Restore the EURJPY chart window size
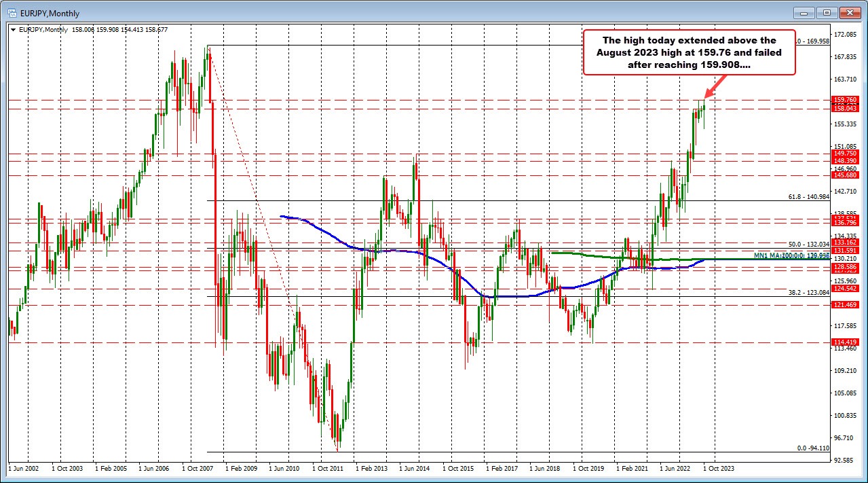868x483 pixels. [827, 12]
